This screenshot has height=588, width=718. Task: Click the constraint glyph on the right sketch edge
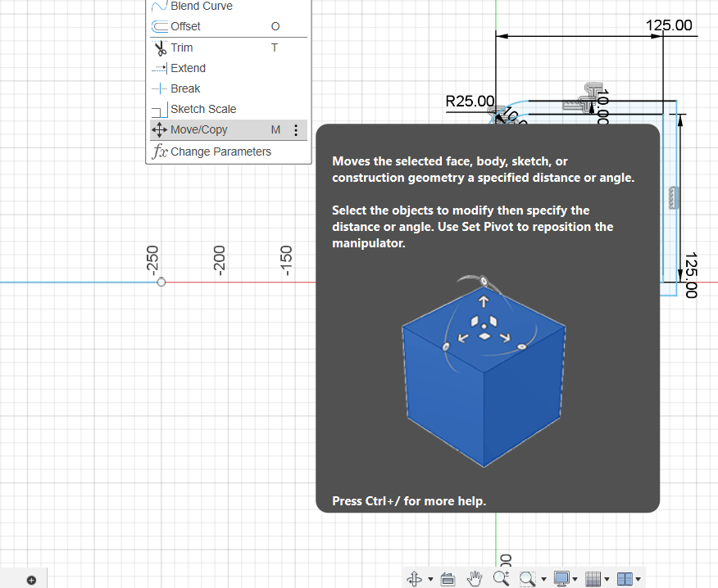coord(673,197)
